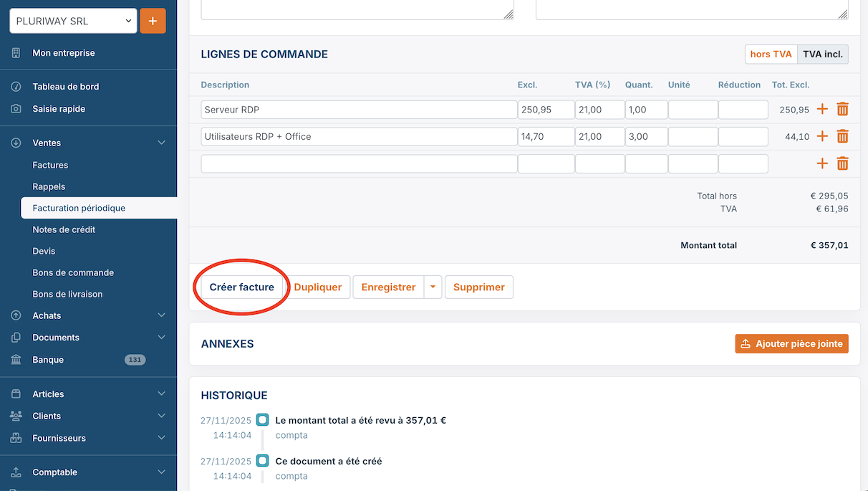Switch prices to hors TVA mode
The image size is (868, 491).
click(x=771, y=54)
